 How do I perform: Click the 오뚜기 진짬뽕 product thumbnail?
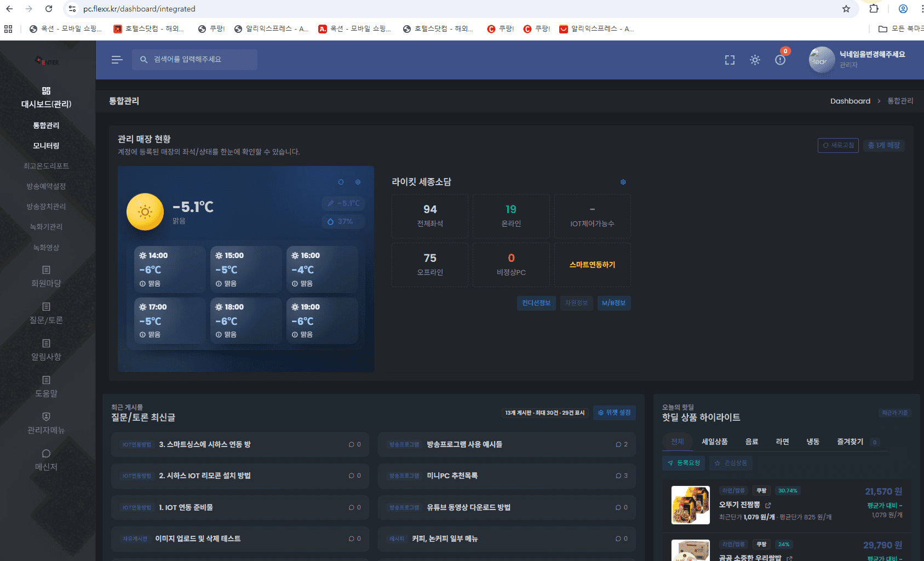coord(690,505)
